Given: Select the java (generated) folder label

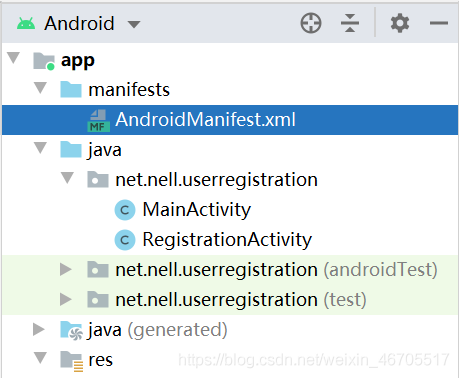Looking at the screenshot, I should [157, 330].
